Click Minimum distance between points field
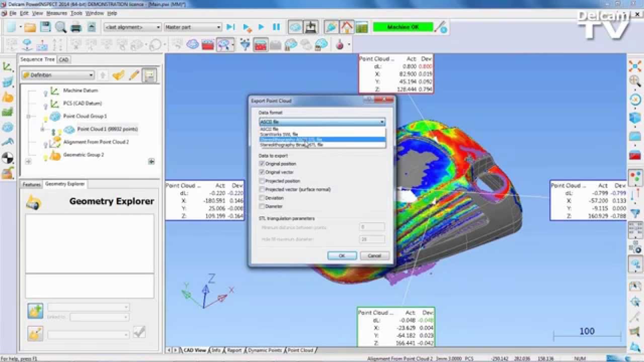Image resolution: width=644 pixels, height=362 pixels. 372,227
